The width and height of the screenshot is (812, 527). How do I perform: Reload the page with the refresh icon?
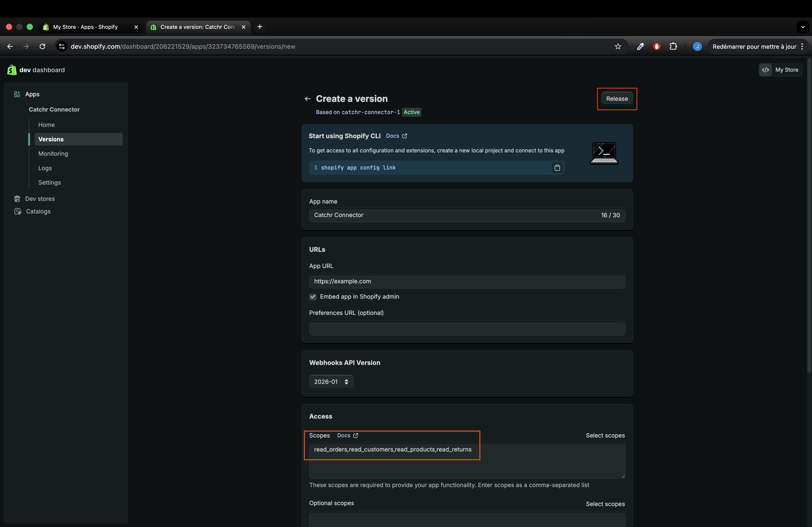click(42, 46)
